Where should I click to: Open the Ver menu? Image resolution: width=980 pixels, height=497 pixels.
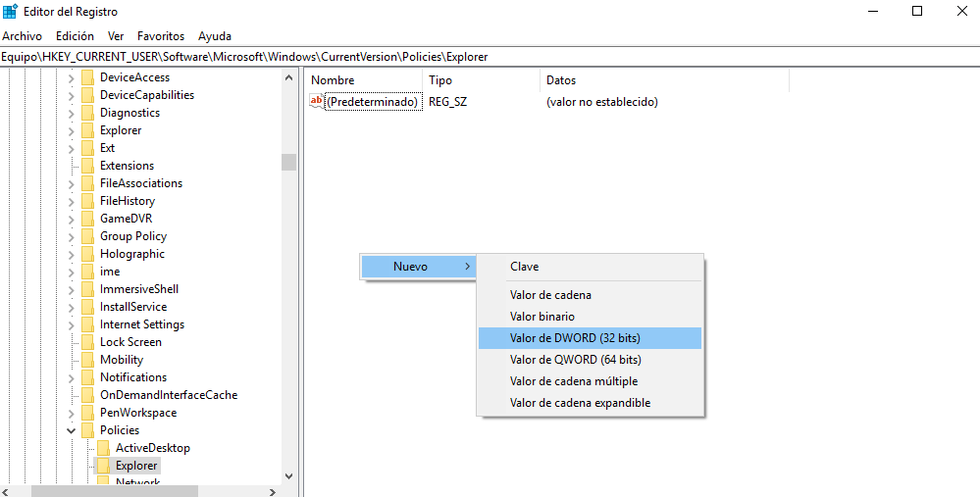click(x=116, y=36)
